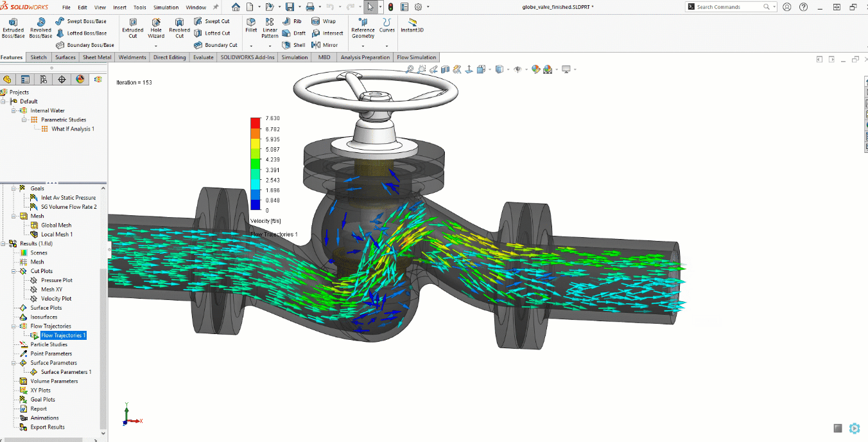Open the Options gear icon
The width and height of the screenshot is (868, 442).
[418, 7]
